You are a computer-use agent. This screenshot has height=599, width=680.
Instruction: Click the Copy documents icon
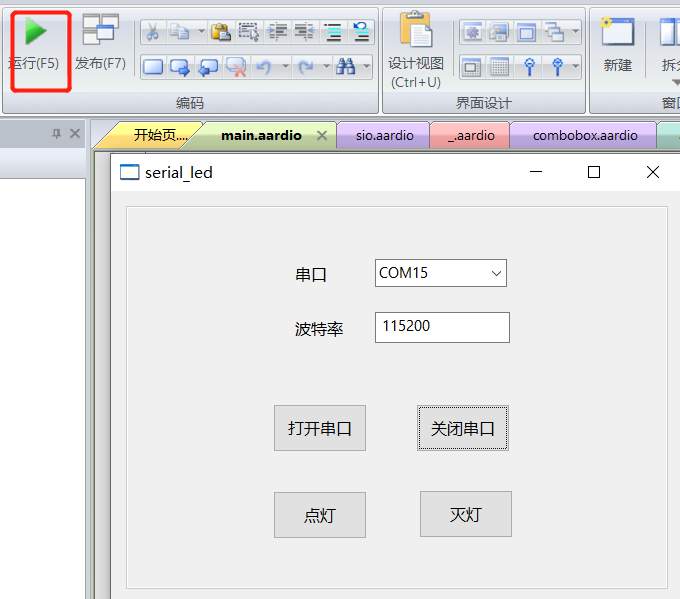pyautogui.click(x=180, y=32)
